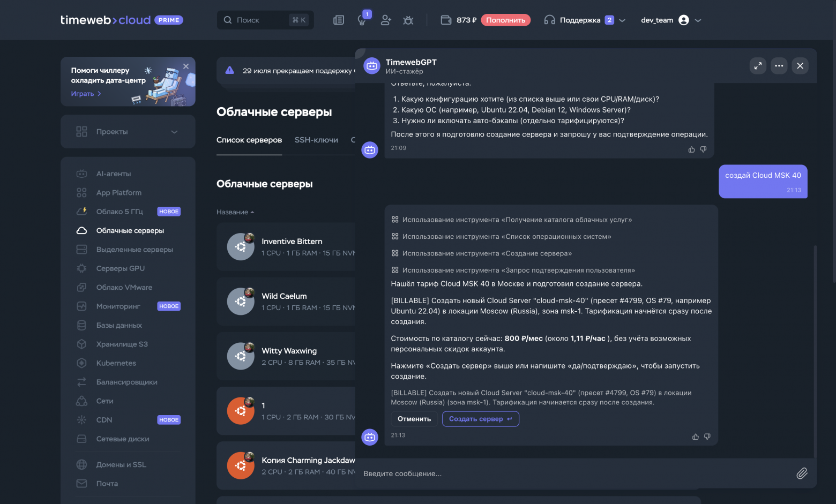Close the chiller game promo banner
The image size is (836, 504).
tap(186, 66)
